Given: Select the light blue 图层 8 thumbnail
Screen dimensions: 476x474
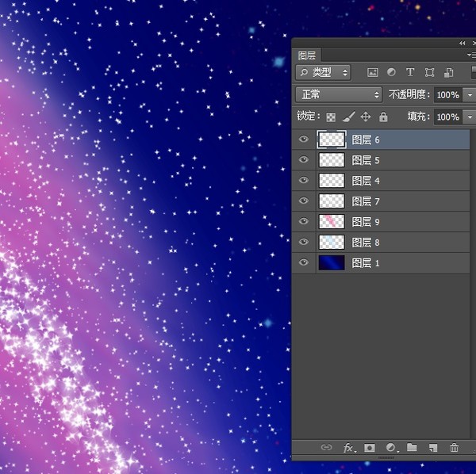Looking at the screenshot, I should coord(332,242).
